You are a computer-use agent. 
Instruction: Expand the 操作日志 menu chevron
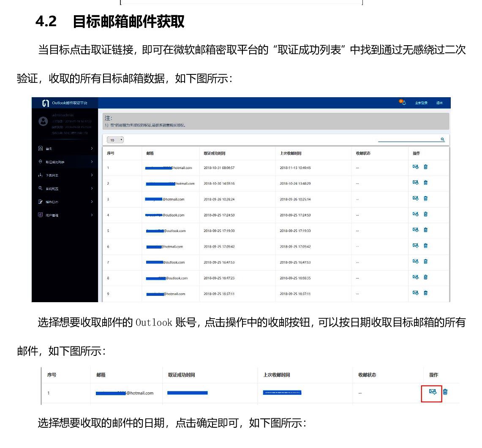coord(92,202)
